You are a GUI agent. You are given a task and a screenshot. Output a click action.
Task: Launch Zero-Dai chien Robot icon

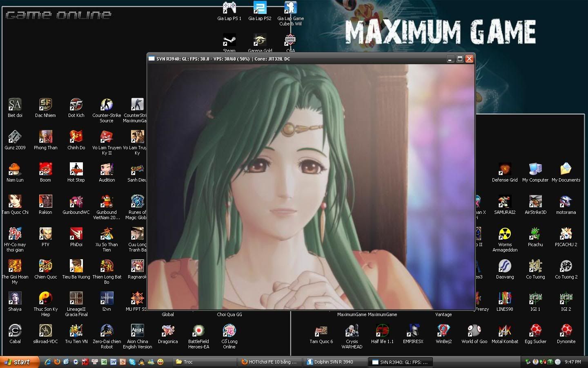(x=107, y=331)
